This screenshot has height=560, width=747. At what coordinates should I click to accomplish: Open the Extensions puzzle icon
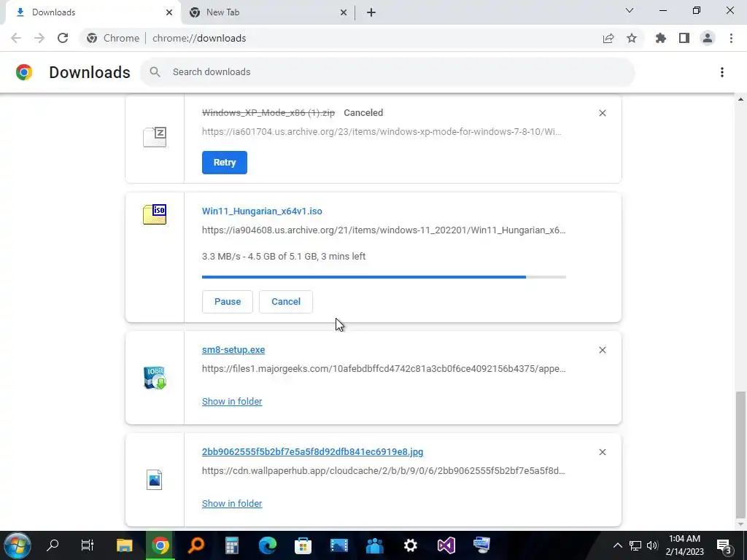661,38
